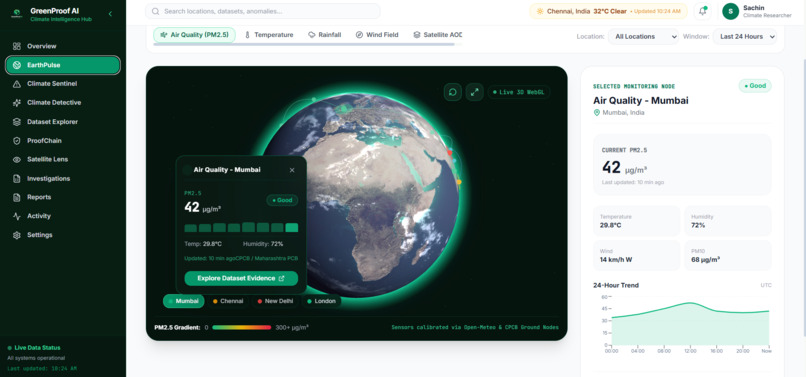Click the last PM2.5 bar in popup
Screen dimensions: 806x377
click(x=291, y=228)
